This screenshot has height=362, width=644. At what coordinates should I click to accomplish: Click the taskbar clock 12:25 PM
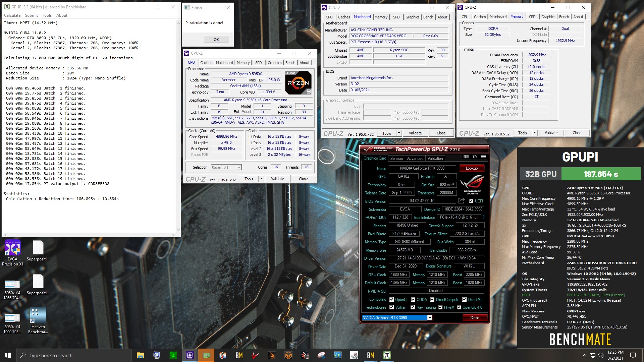tap(615, 352)
